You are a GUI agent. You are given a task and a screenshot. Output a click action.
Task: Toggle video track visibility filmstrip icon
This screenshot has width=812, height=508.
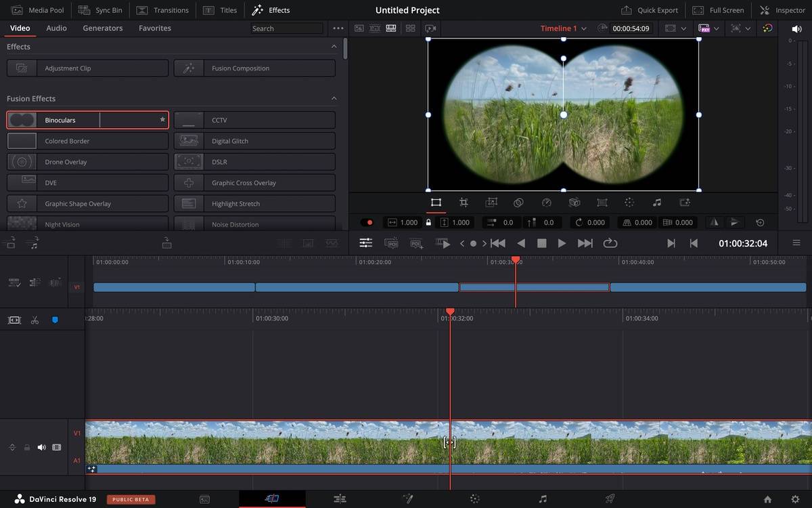click(x=57, y=447)
